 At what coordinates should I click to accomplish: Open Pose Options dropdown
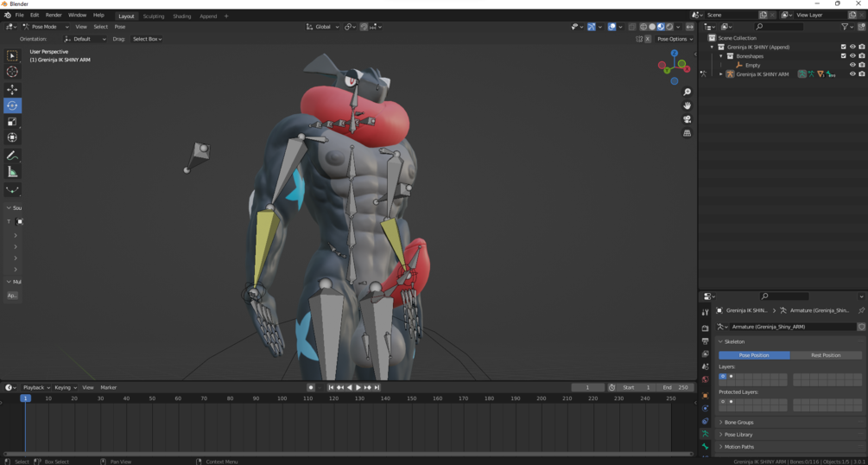click(x=675, y=39)
